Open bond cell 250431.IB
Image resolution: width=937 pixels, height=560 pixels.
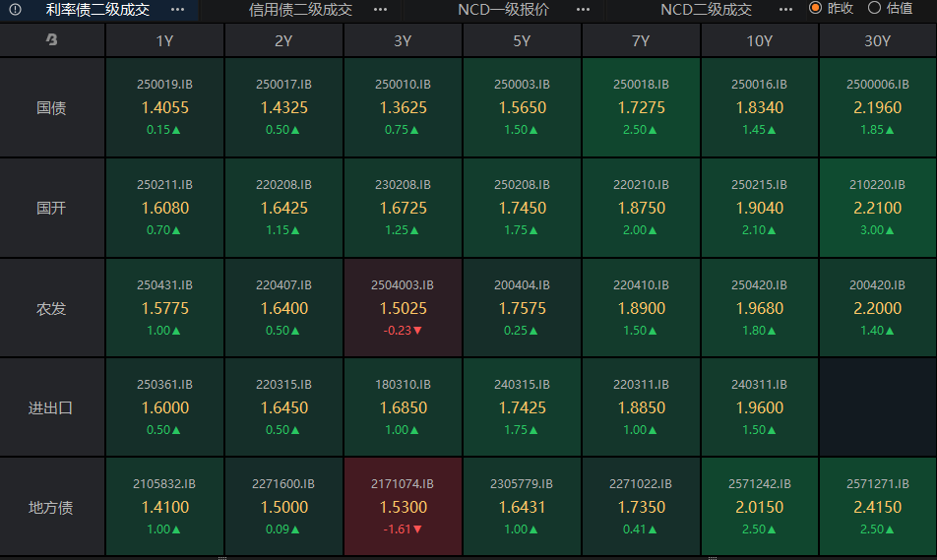[x=165, y=308]
